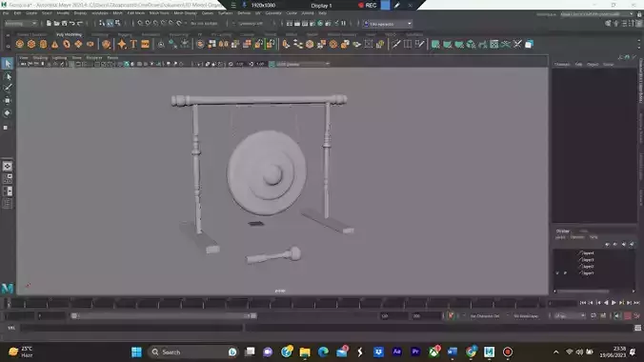Toggle playback box (P) of layer1

(x=566, y=272)
